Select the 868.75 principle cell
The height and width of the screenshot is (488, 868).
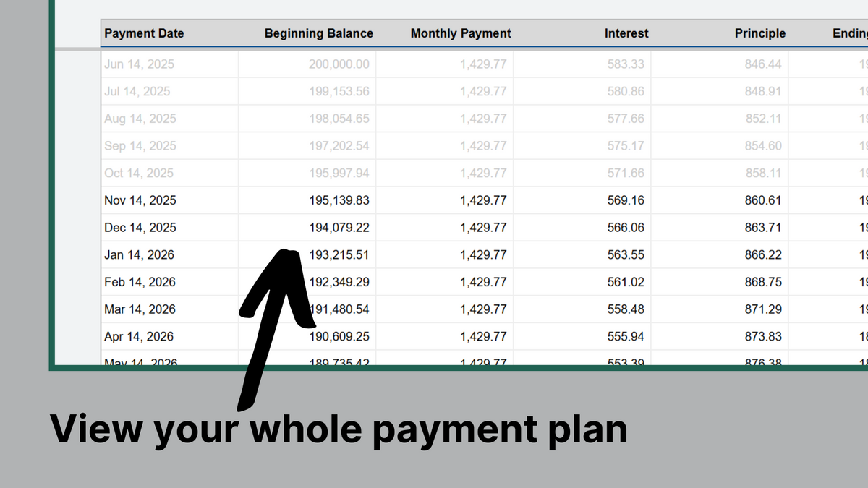720,282
